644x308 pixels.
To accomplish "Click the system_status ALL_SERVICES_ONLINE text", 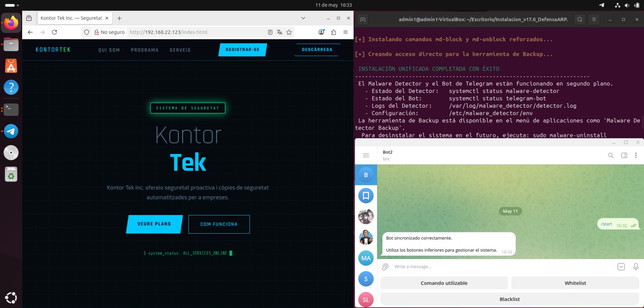I will [x=188, y=253].
